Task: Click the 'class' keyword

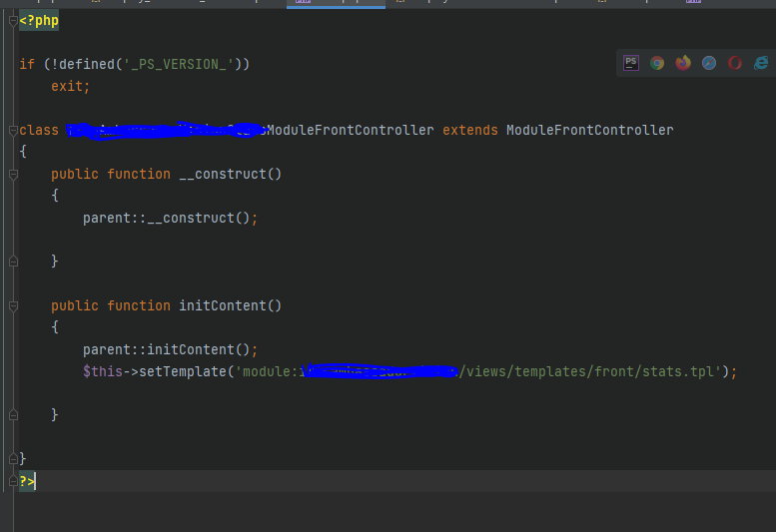Action: click(x=39, y=130)
